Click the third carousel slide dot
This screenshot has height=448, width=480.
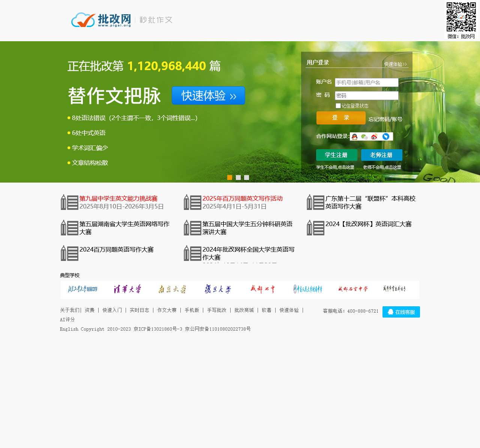pos(247,178)
